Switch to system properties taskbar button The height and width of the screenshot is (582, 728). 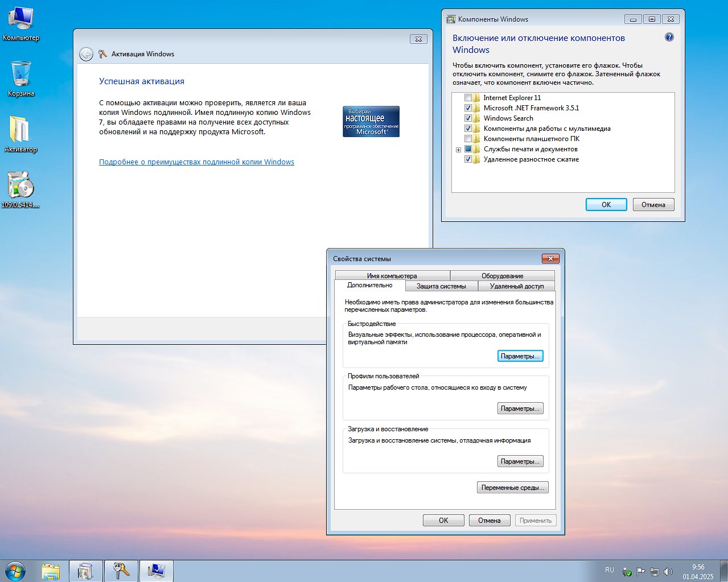pyautogui.click(x=157, y=571)
